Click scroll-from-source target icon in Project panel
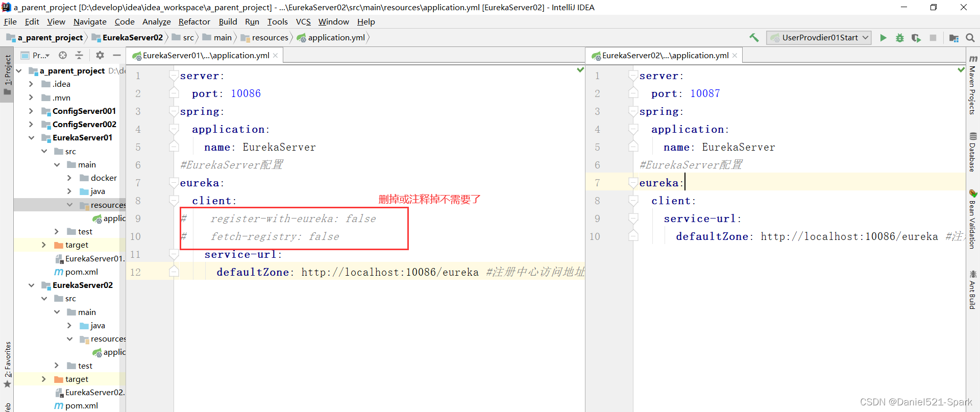Image resolution: width=980 pixels, height=412 pixels. (x=63, y=55)
